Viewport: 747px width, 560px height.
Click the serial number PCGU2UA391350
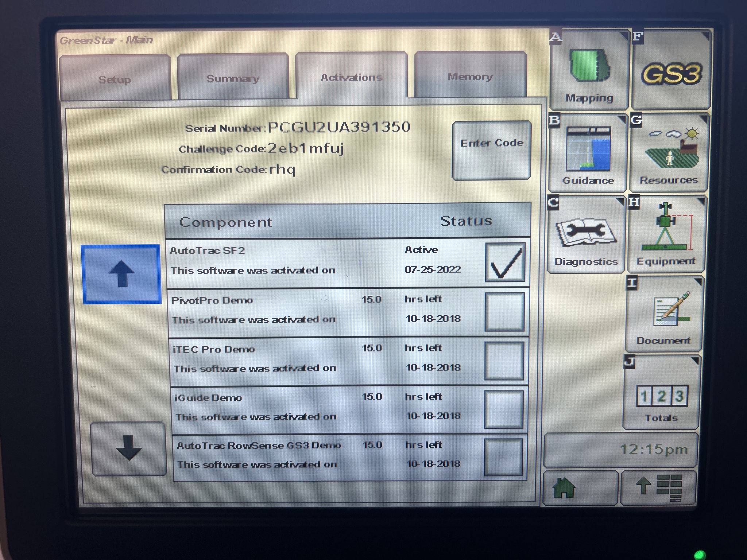(x=339, y=127)
